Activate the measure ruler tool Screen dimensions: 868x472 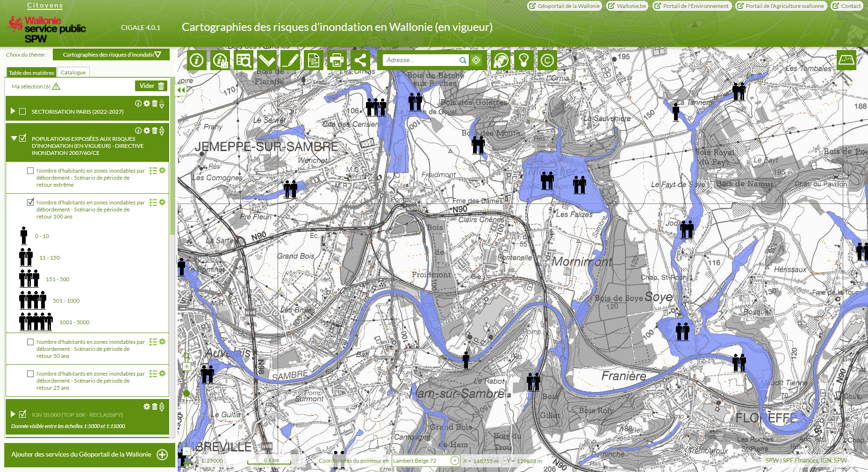(267, 60)
